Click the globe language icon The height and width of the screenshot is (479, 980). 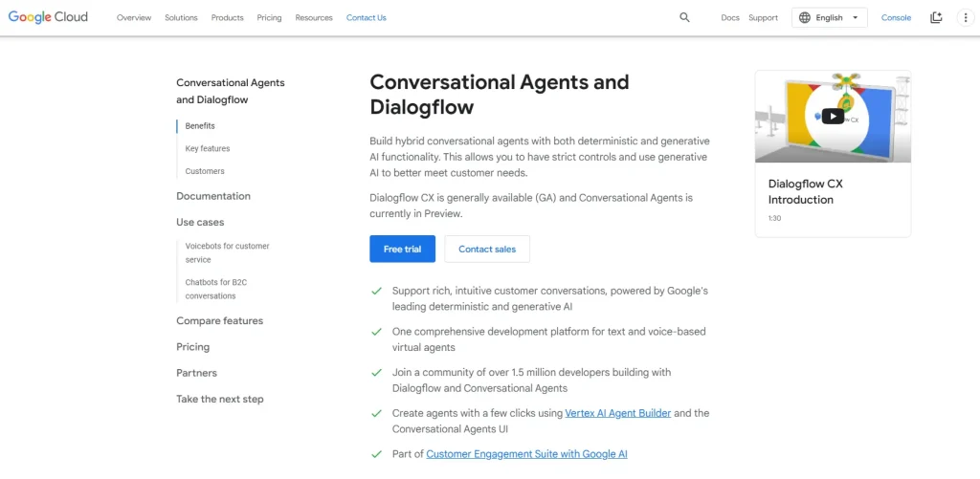click(804, 17)
